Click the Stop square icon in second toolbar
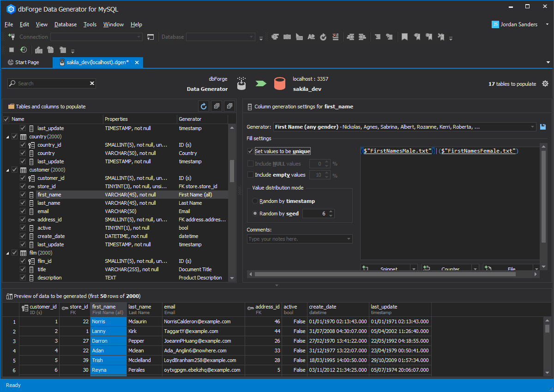 12,50
